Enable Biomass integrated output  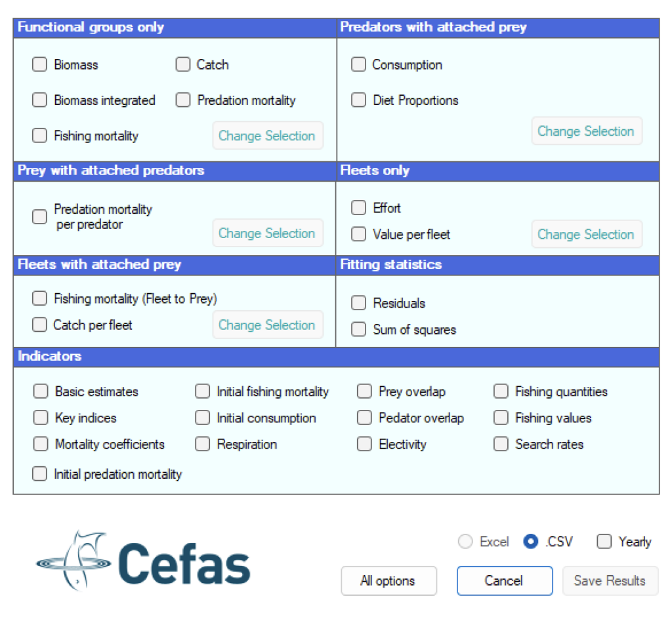pos(39,100)
